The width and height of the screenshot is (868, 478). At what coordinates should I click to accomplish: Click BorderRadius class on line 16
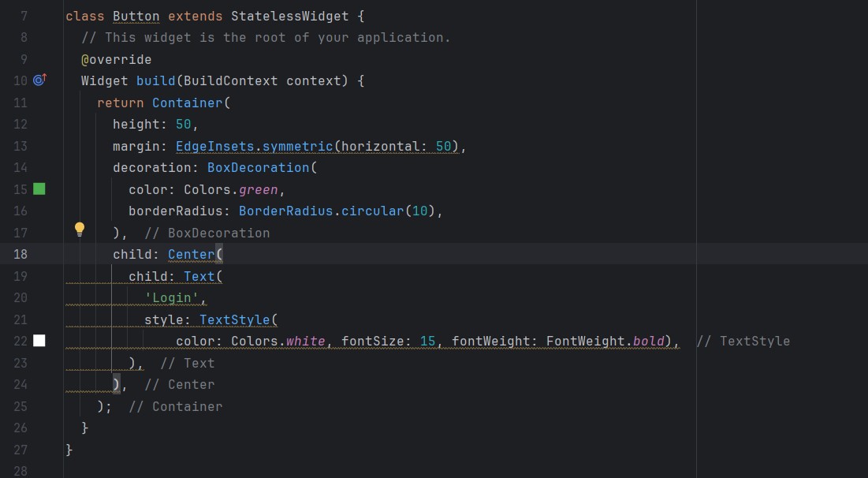pyautogui.click(x=286, y=211)
